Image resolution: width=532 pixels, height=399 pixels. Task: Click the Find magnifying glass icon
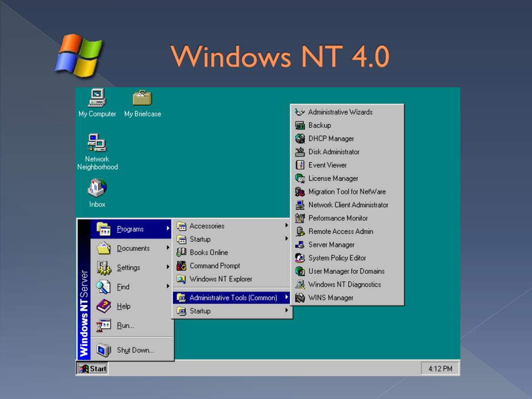pos(103,287)
